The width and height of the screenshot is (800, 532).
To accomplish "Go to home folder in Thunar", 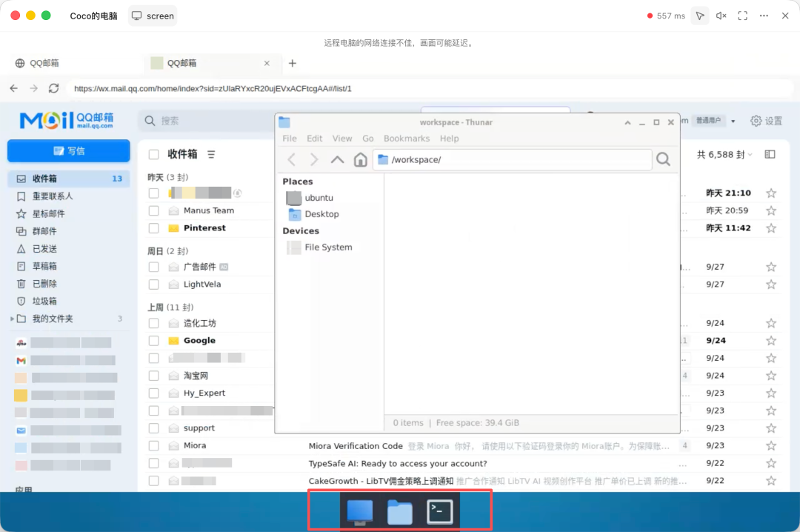I will 360,160.
